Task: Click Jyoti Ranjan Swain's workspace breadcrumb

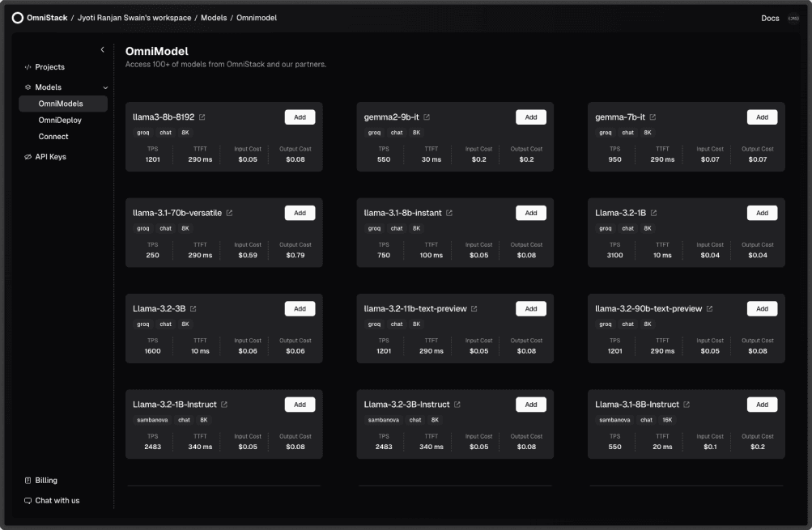Action: pyautogui.click(x=134, y=18)
